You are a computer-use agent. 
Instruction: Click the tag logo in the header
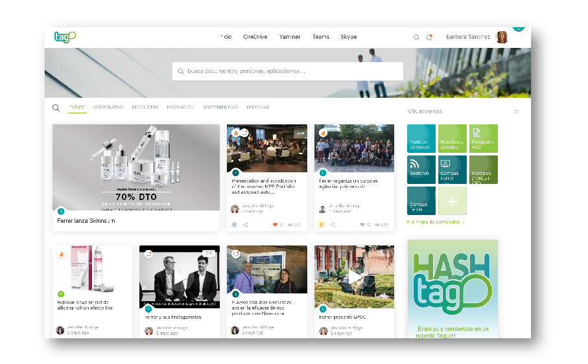point(65,37)
